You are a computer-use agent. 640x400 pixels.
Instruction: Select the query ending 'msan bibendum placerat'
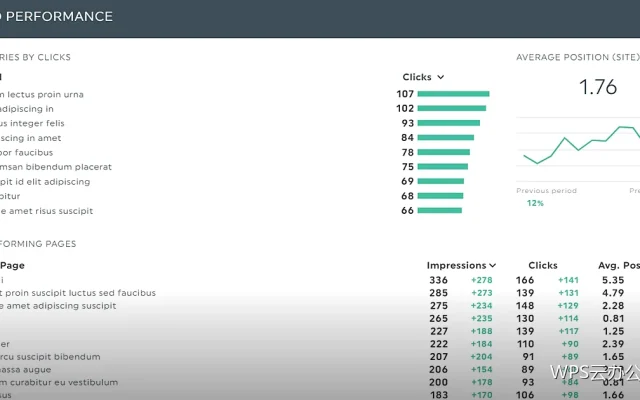(56, 167)
